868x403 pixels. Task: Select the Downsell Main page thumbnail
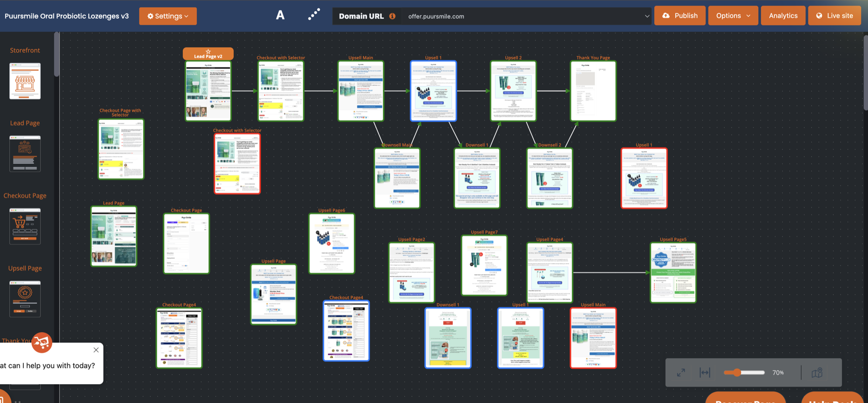[397, 178]
